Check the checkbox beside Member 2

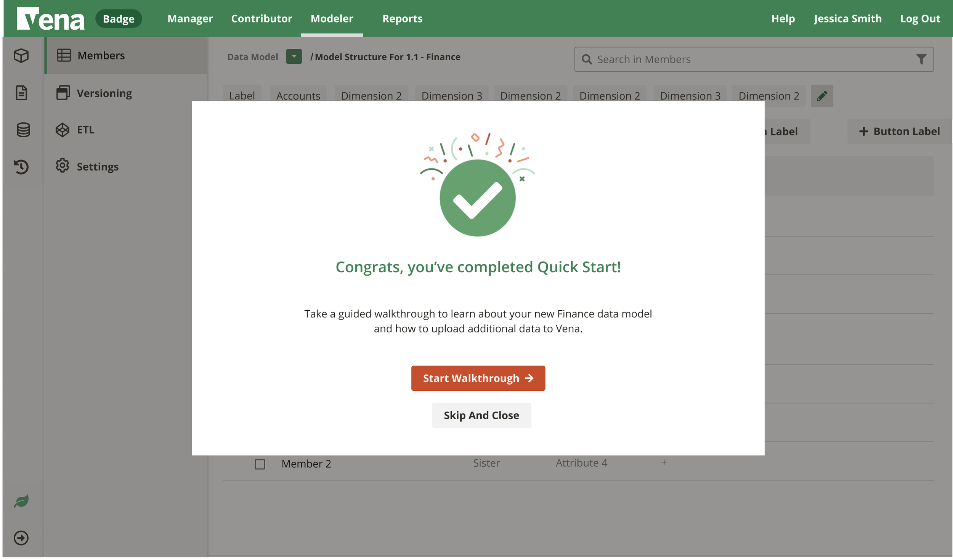260,464
